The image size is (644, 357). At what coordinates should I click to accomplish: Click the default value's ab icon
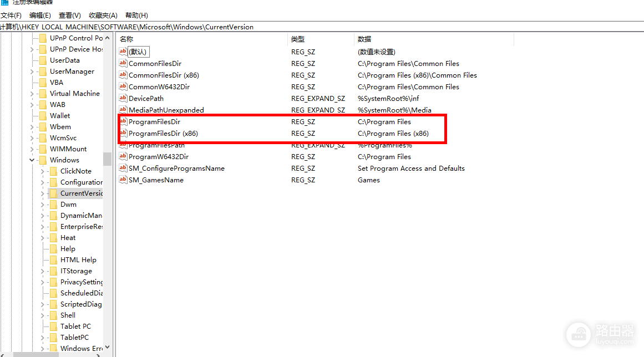[x=123, y=52]
